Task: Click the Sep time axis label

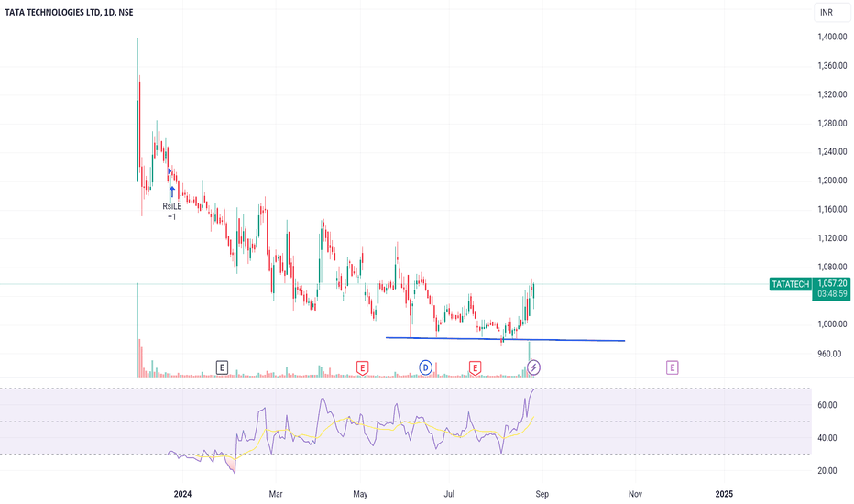Action: click(542, 494)
